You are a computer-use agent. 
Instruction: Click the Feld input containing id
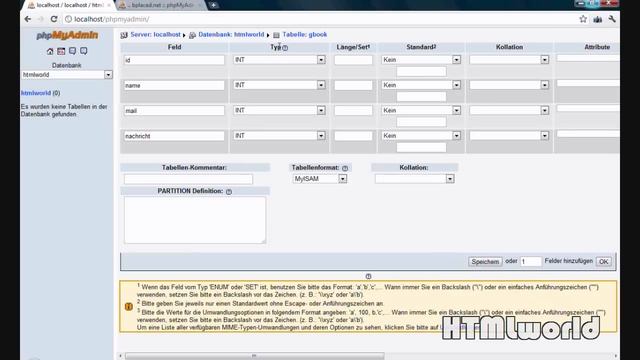[174, 60]
